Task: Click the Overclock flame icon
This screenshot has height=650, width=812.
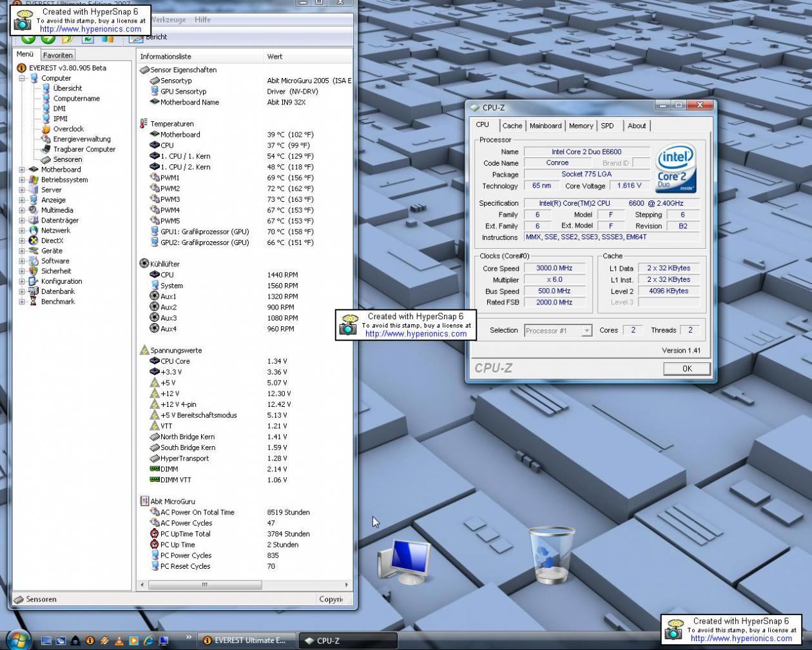Action: pos(46,129)
